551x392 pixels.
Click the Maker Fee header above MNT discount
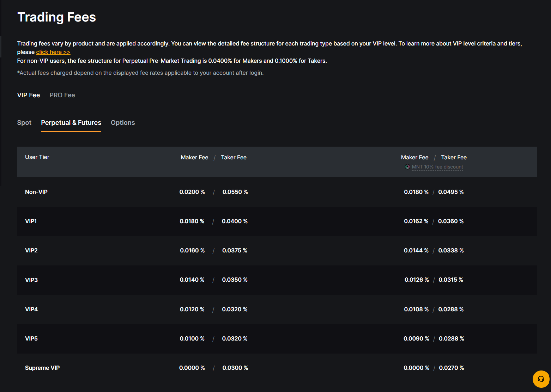point(414,158)
